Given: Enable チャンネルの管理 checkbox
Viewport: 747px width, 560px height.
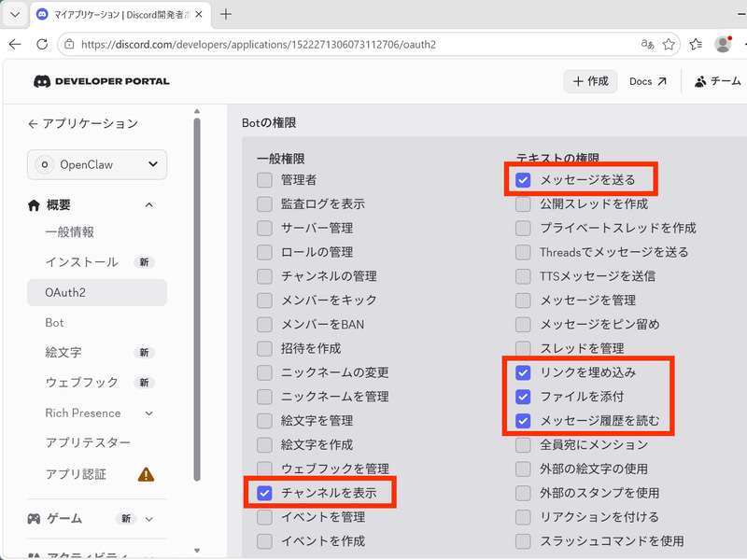Looking at the screenshot, I should tap(264, 276).
